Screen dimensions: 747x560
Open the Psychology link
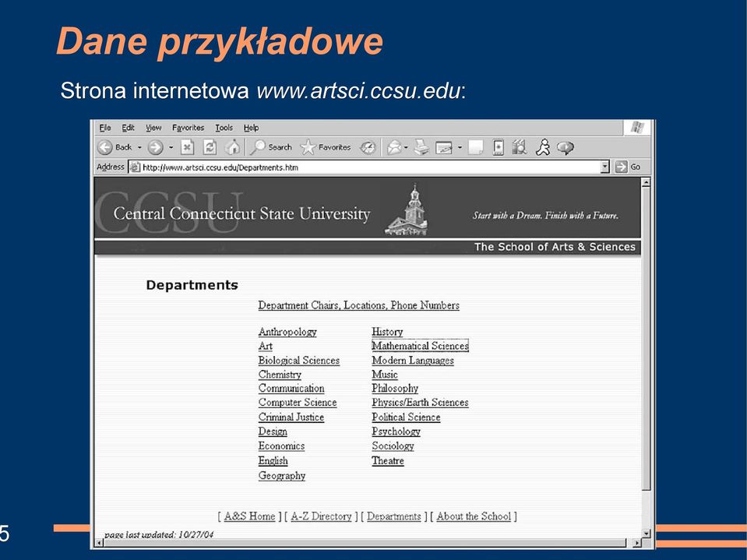tap(396, 431)
